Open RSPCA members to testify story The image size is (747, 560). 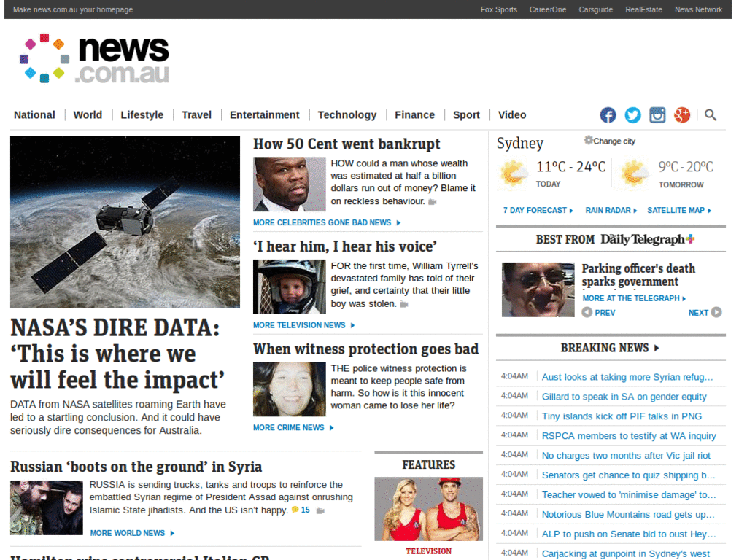point(629,436)
